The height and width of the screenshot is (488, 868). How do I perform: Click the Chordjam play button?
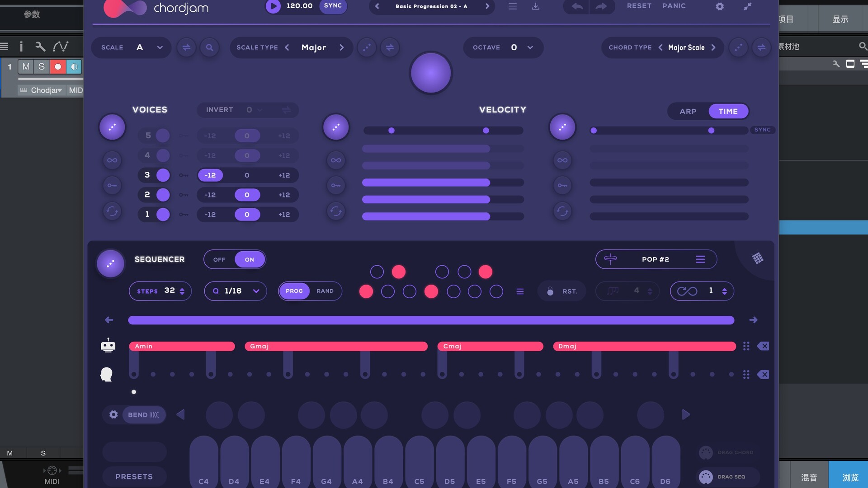pos(273,6)
